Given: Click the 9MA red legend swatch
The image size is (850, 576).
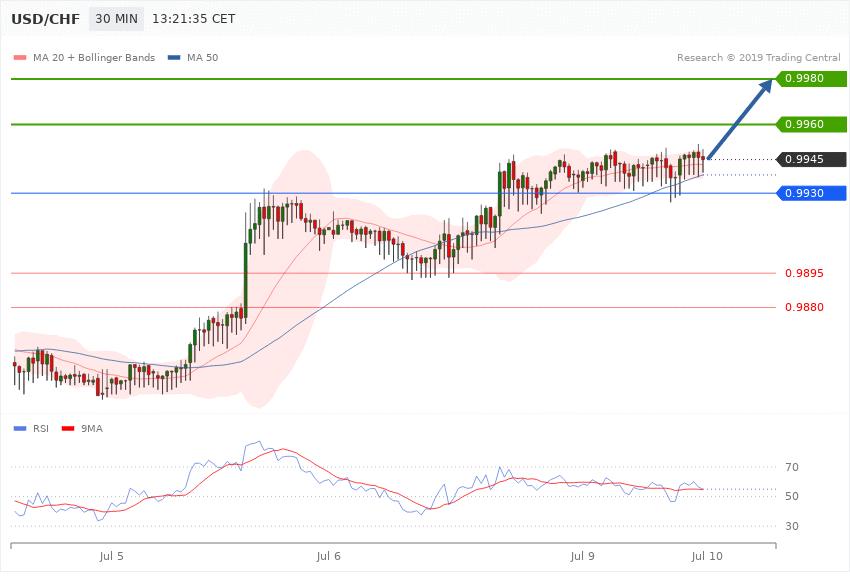Looking at the screenshot, I should 68,429.
